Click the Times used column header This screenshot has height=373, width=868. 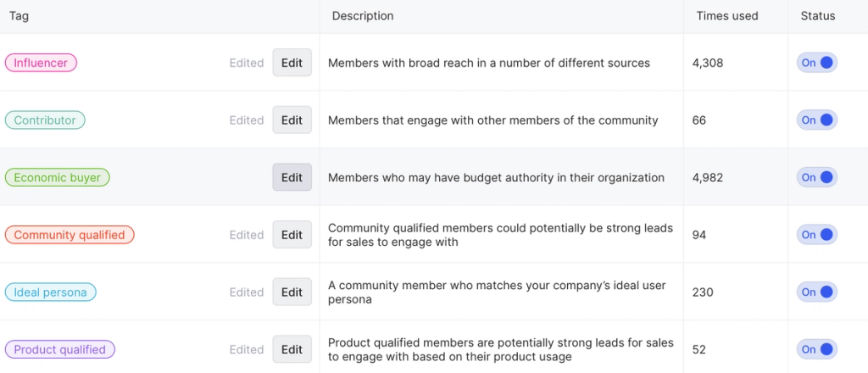[x=726, y=16]
